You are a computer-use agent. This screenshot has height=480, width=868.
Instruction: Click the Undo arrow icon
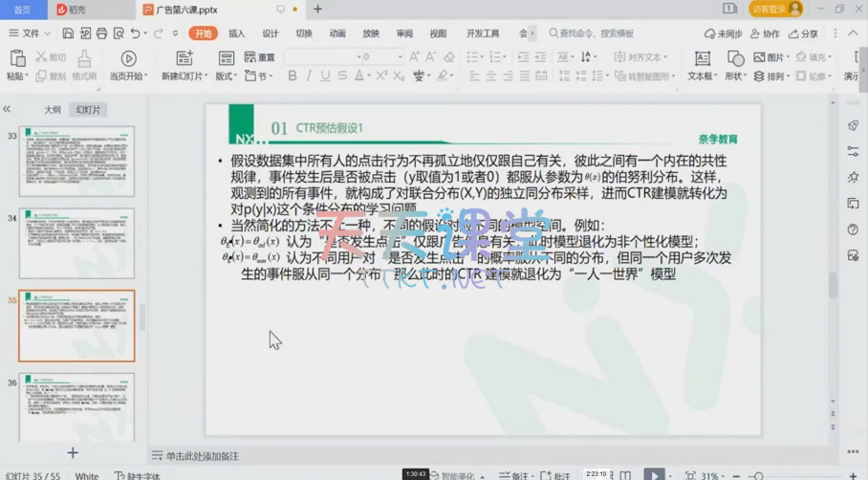(x=137, y=33)
